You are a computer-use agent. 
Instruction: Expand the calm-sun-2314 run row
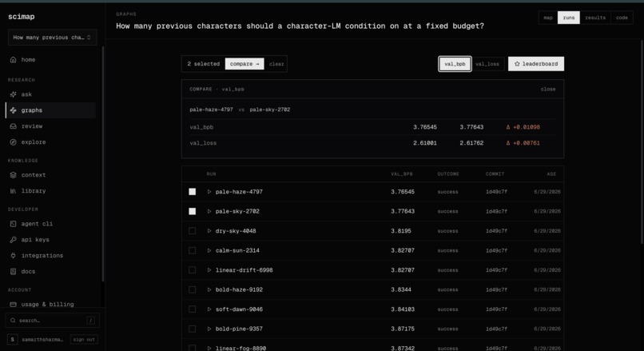209,250
